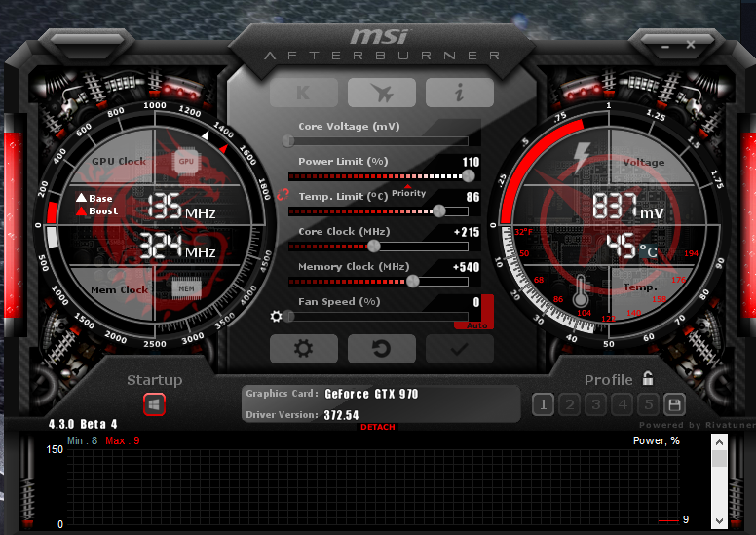Click the 4.3.0 Beta 4 version text
This screenshot has height=535, width=756.
[83, 424]
